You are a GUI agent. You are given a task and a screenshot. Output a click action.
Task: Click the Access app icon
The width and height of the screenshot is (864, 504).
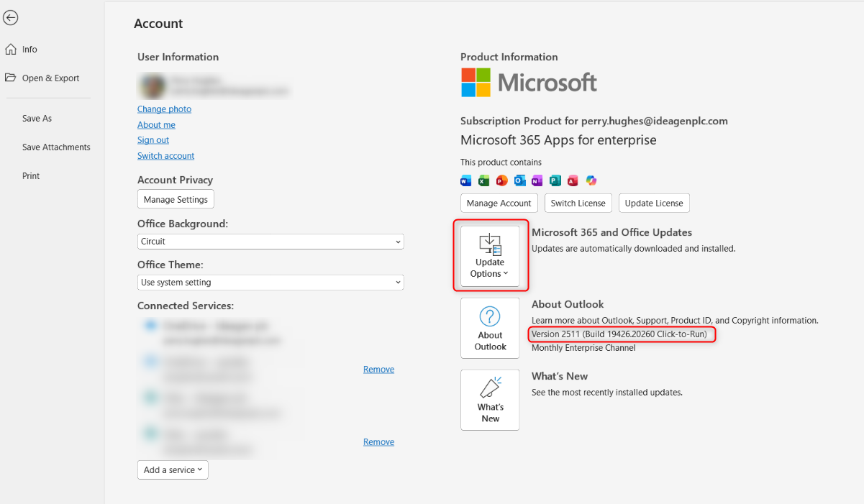[573, 180]
